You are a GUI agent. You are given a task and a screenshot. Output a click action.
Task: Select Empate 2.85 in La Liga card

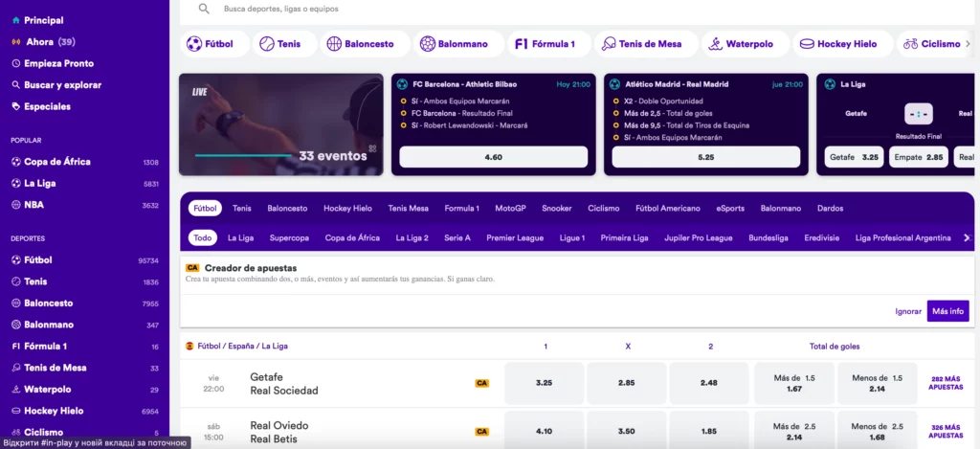[918, 157]
